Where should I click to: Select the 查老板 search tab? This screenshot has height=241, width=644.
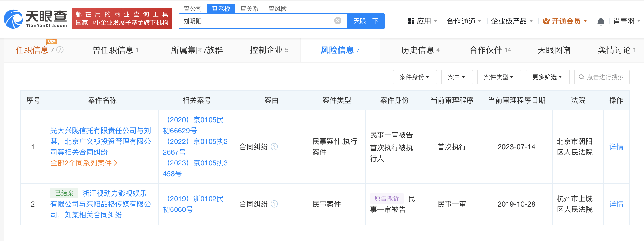[x=221, y=8]
